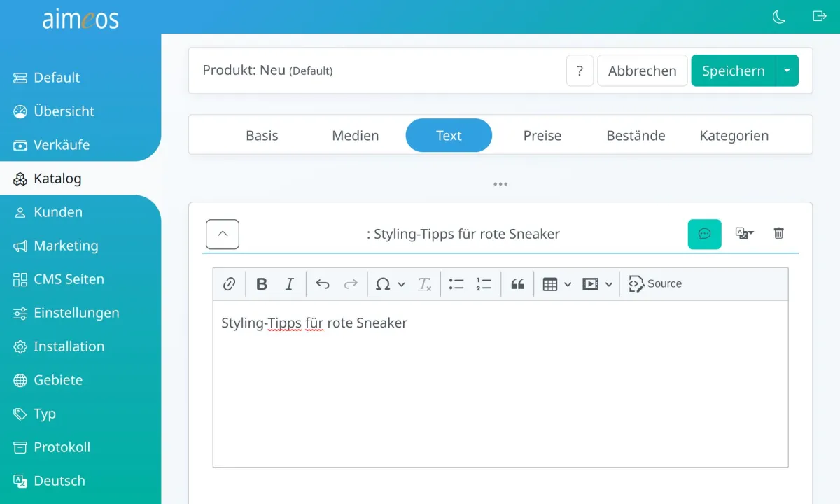The width and height of the screenshot is (840, 504).
Task: Toggle italic formatting
Action: pos(289,283)
